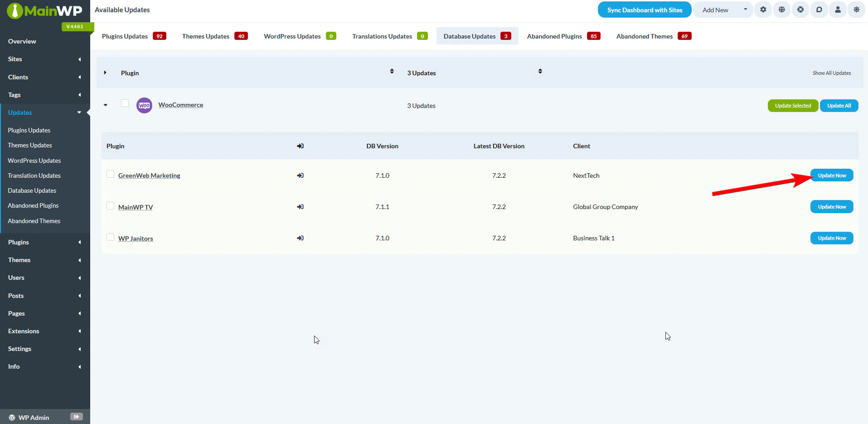
Task: Open the Add New dropdown arrow
Action: (745, 10)
